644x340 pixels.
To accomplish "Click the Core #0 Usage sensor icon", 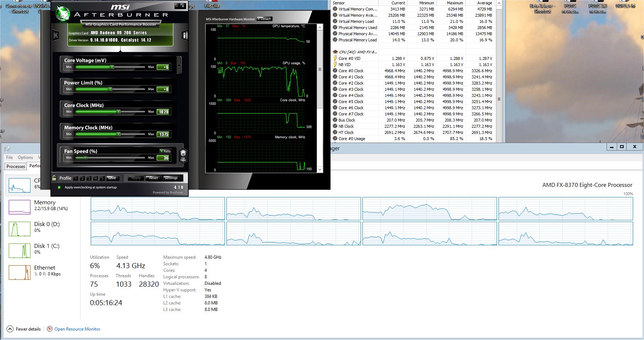I will pos(335,138).
